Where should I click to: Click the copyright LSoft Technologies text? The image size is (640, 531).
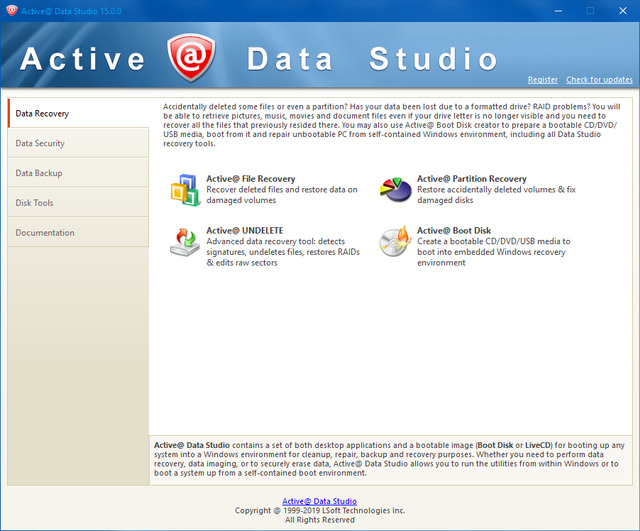pyautogui.click(x=320, y=510)
